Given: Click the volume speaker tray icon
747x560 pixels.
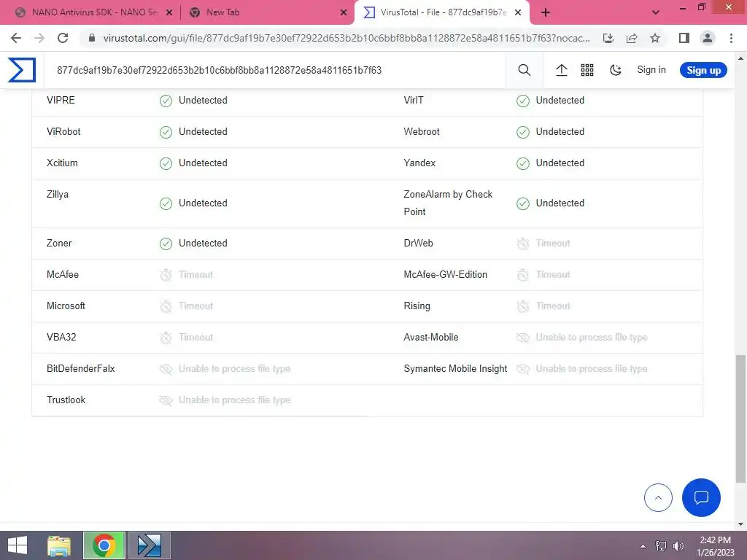Looking at the screenshot, I should coord(678,546).
